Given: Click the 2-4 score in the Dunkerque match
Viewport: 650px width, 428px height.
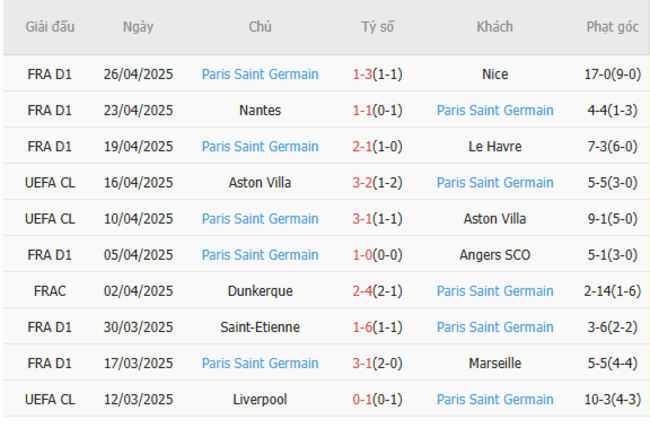Looking at the screenshot, I should (362, 291).
